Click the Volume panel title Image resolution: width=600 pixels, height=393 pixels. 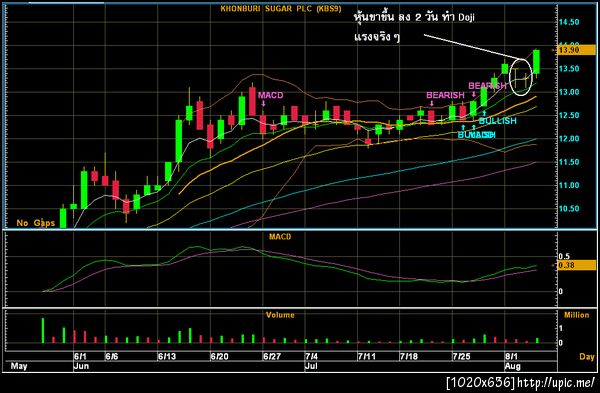tap(280, 315)
